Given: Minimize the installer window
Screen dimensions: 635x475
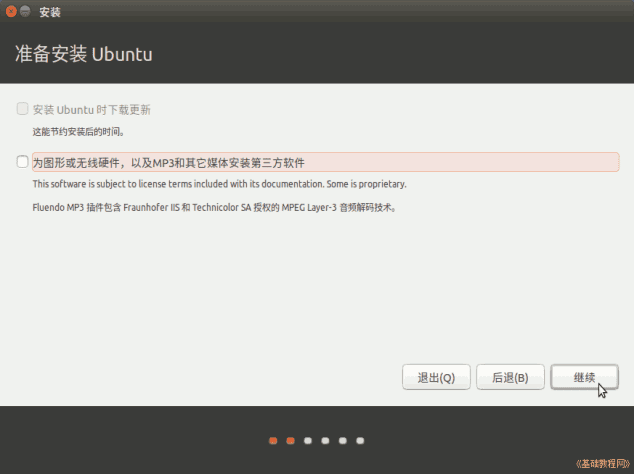Looking at the screenshot, I should click(x=25, y=11).
